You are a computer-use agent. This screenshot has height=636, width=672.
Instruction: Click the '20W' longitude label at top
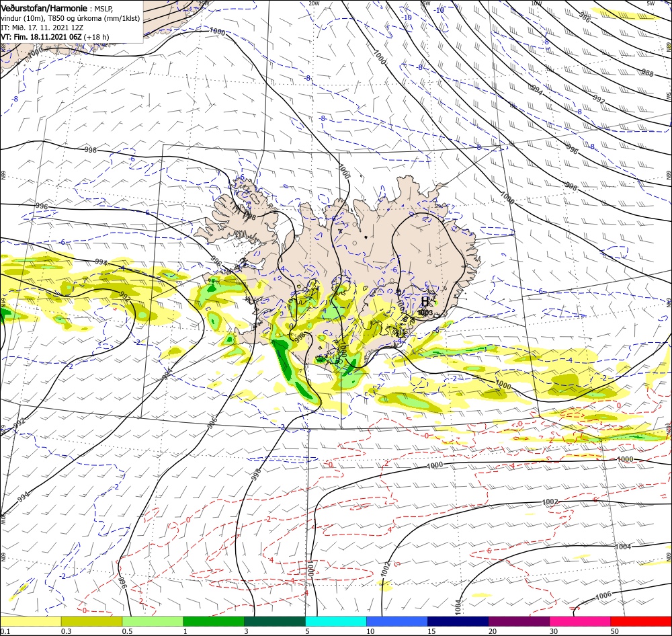(x=314, y=3)
